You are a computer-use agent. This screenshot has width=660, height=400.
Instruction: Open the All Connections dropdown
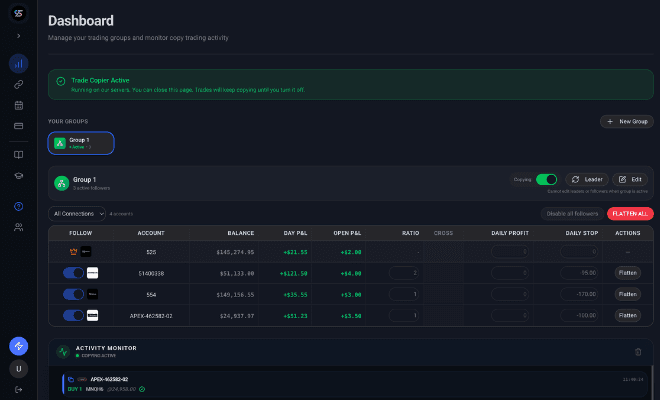click(x=77, y=214)
